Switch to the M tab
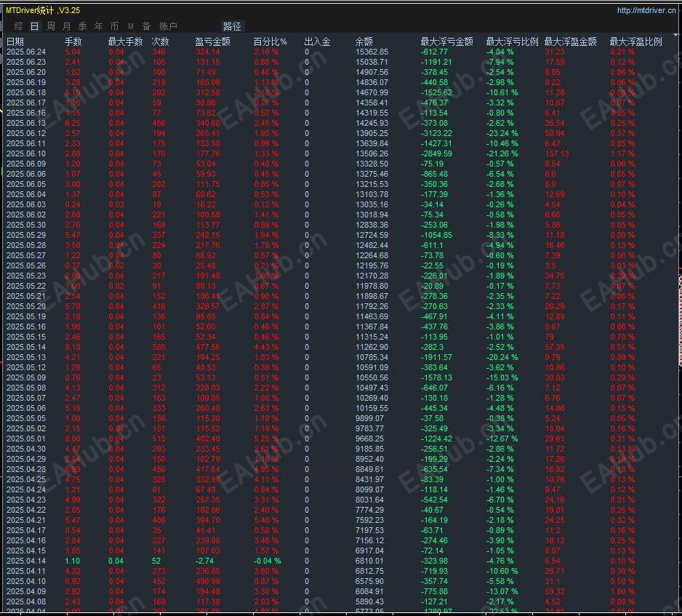The width and height of the screenshot is (682, 616). pyautogui.click(x=130, y=26)
